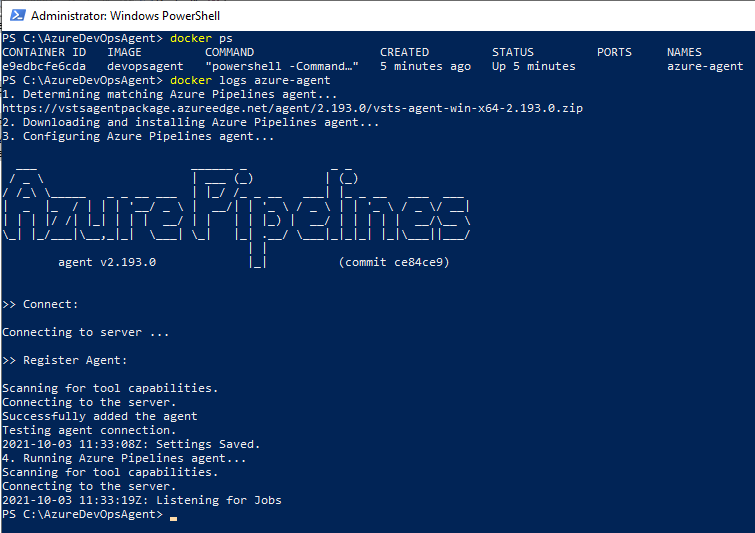755x533 pixels.
Task: Click '2. Downloading and installing Azure Pipelines agent...' line
Action: [x=191, y=122]
